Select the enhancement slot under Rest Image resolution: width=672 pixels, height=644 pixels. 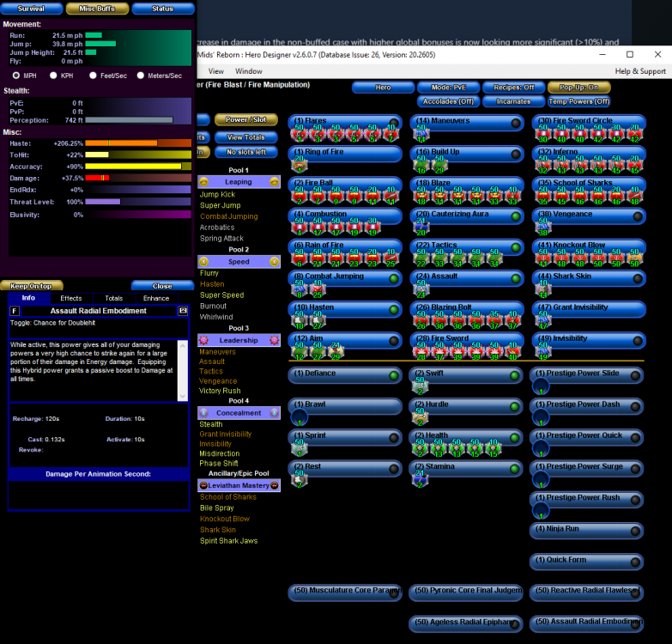pos(300,480)
